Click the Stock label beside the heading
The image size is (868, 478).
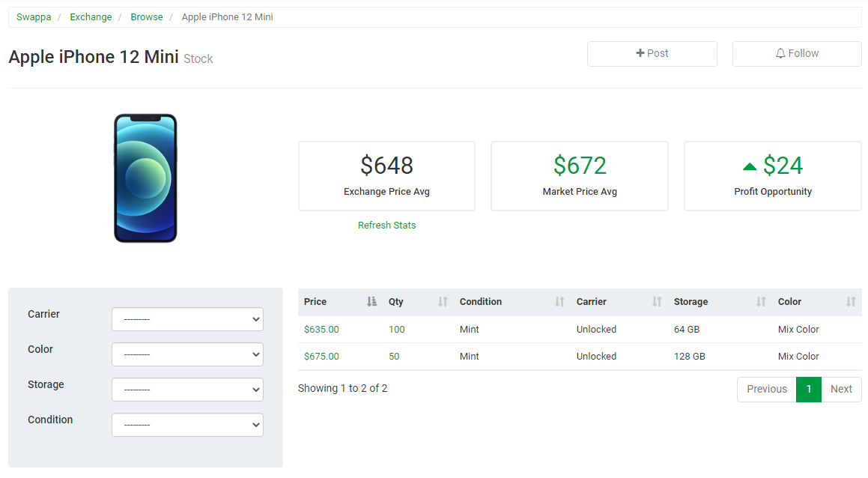(198, 58)
